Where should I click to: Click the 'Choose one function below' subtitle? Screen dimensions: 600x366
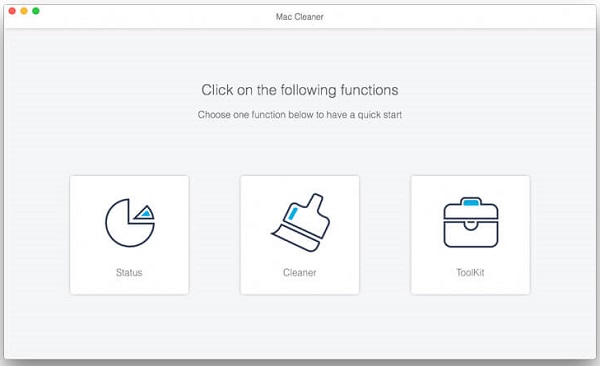click(x=300, y=115)
